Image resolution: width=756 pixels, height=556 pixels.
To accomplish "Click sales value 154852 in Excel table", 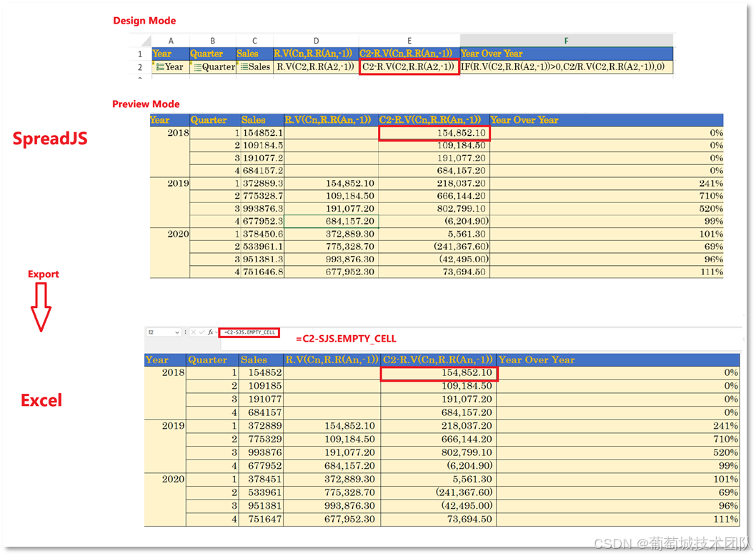I will pyautogui.click(x=261, y=373).
